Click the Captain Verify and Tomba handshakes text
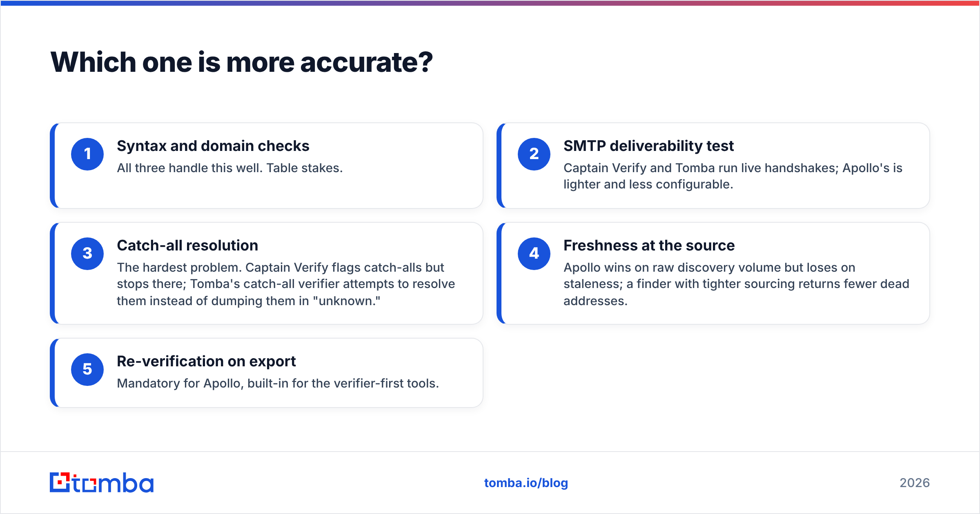Viewport: 980px width, 514px height. [x=733, y=176]
